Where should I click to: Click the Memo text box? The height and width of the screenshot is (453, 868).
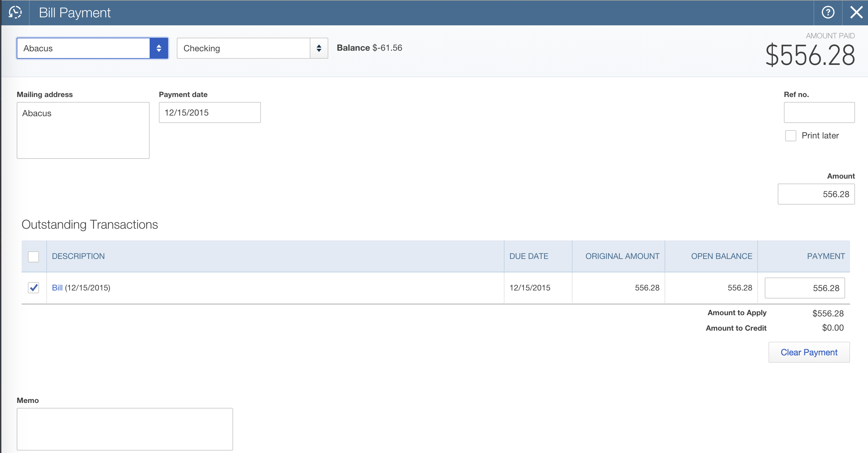[125, 429]
